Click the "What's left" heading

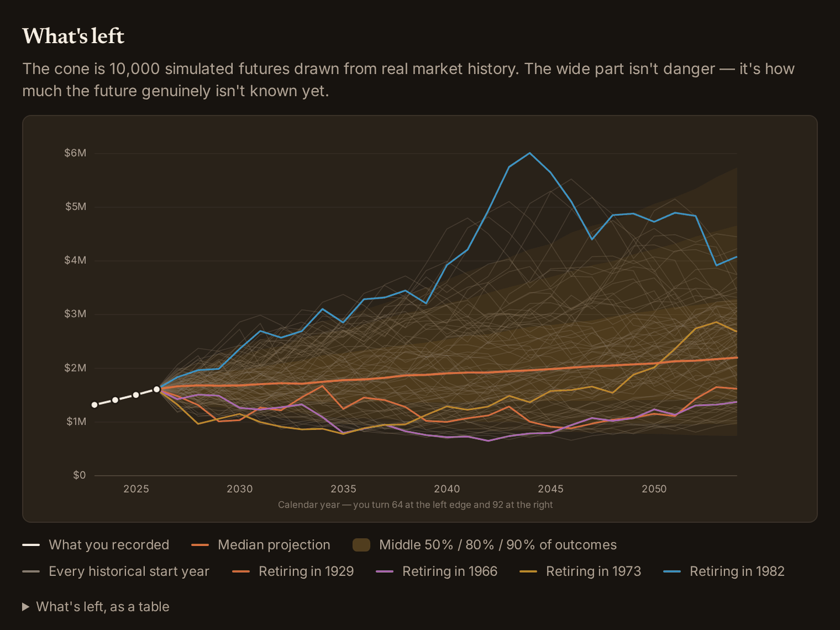(x=73, y=36)
